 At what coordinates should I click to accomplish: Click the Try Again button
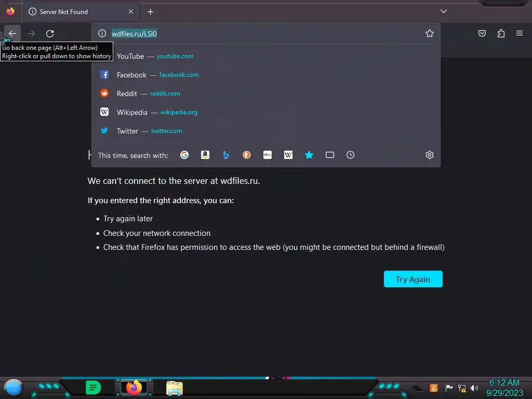pyautogui.click(x=413, y=279)
